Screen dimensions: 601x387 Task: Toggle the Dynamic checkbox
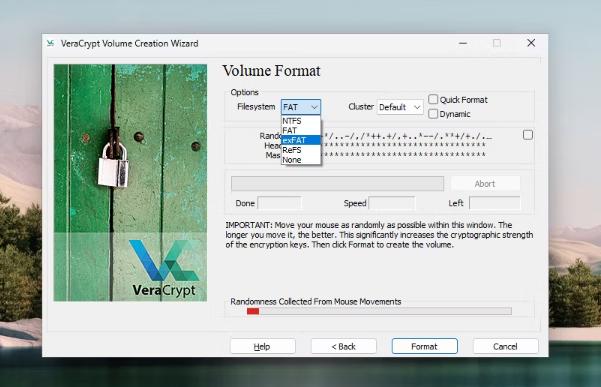pyautogui.click(x=433, y=113)
